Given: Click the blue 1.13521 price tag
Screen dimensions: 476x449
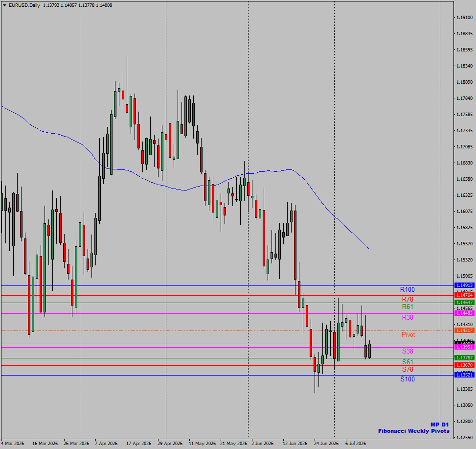Looking at the screenshot, I should tap(464, 375).
